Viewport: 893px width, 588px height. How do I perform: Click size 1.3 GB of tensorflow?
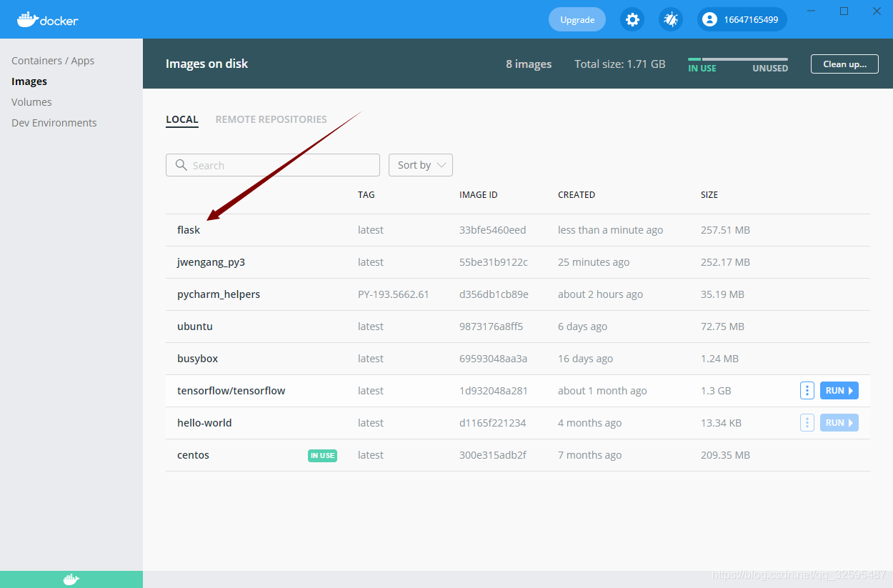coord(716,391)
